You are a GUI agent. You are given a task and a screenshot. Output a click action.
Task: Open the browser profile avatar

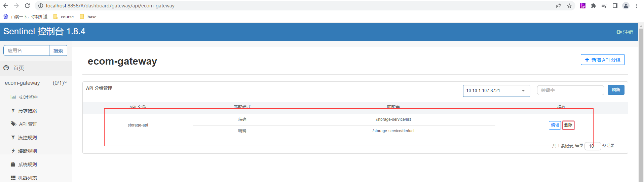pyautogui.click(x=626, y=6)
